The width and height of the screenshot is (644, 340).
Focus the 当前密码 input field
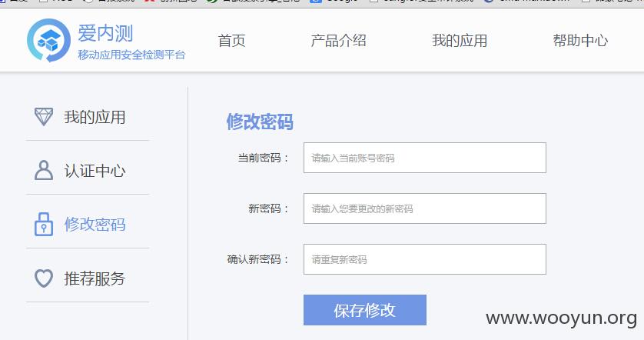[425, 158]
